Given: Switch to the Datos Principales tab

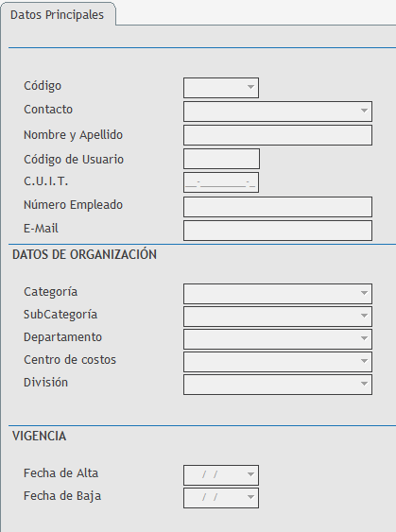Looking at the screenshot, I should click(58, 15).
